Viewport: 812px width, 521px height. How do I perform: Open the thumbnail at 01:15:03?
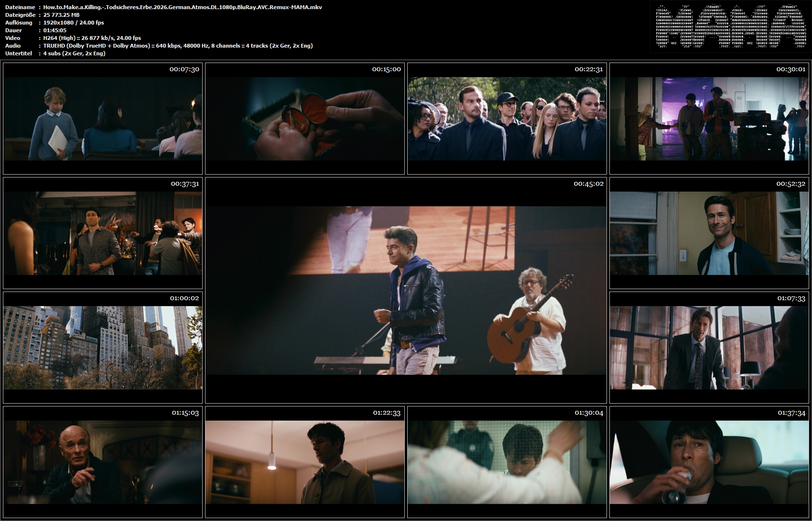pos(103,462)
